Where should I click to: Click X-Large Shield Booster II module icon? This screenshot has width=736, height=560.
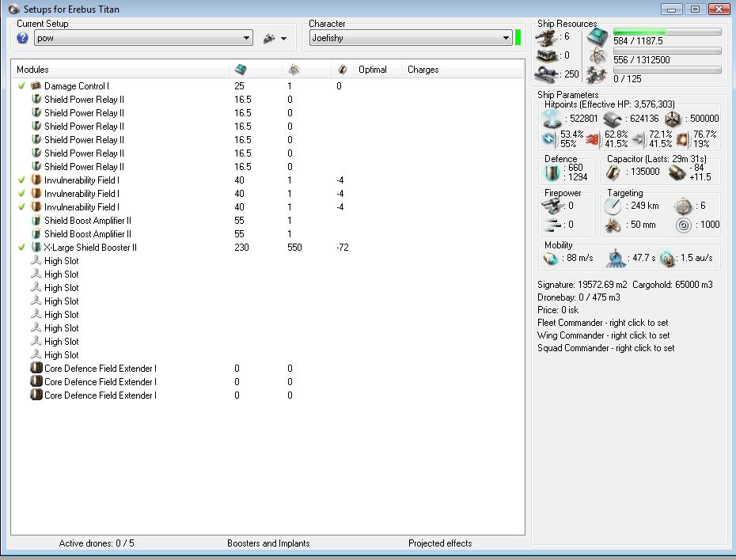36,247
